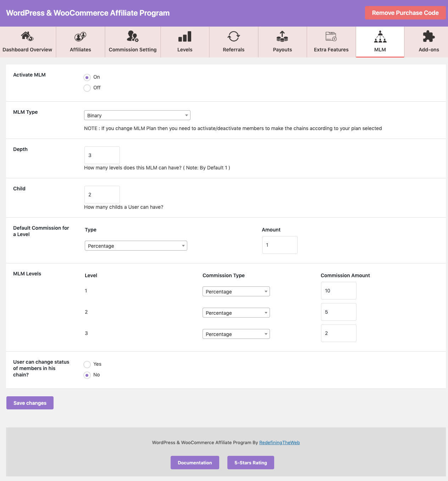Select Yes for user can change status
This screenshot has height=481, width=448.
click(x=87, y=364)
